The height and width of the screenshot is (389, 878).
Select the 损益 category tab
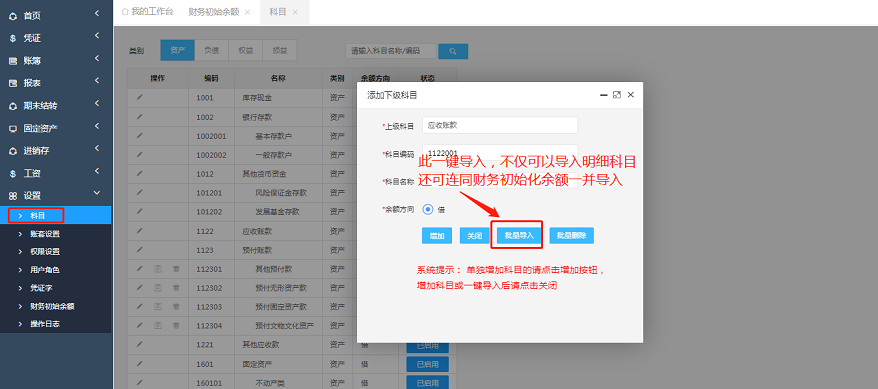(279, 50)
